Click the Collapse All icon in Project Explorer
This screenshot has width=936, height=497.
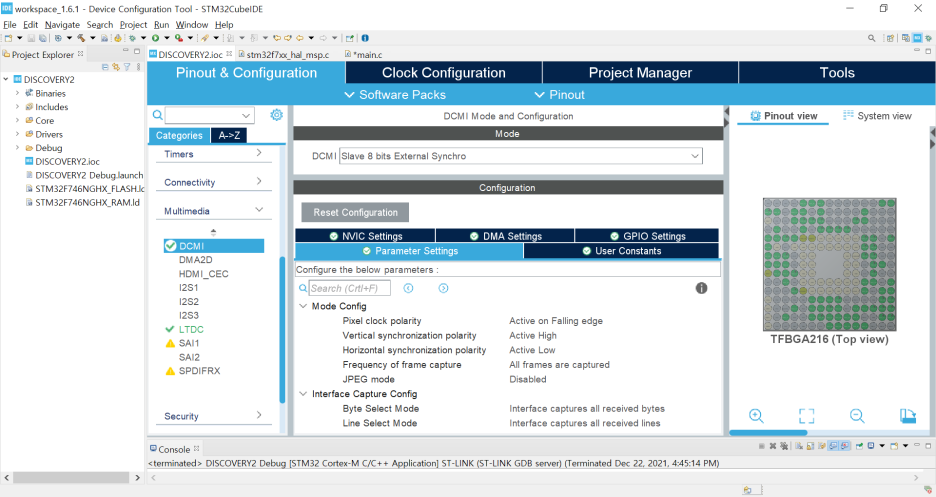pos(105,67)
